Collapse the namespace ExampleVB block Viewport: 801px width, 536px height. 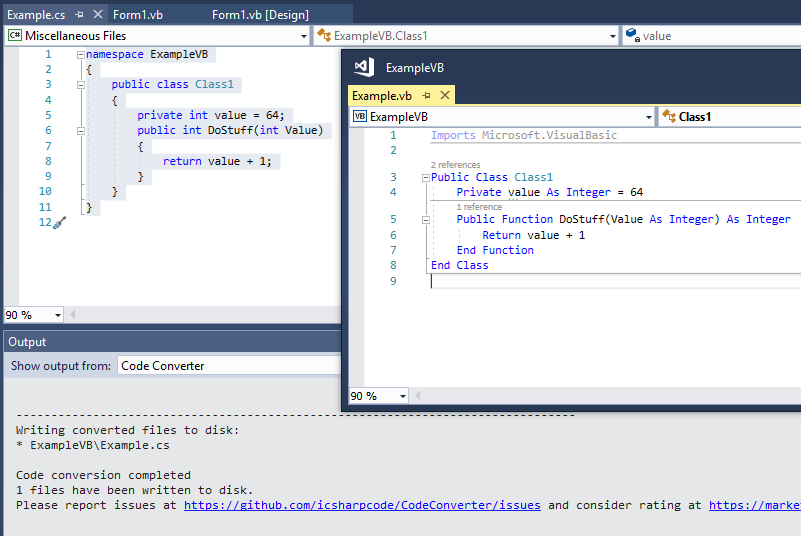click(x=81, y=55)
